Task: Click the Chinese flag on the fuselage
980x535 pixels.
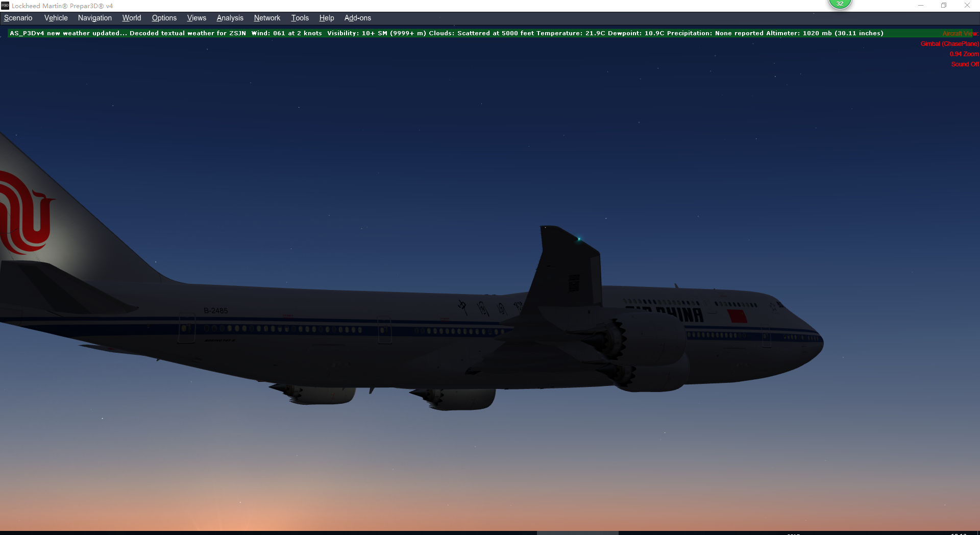Action: pos(737,316)
